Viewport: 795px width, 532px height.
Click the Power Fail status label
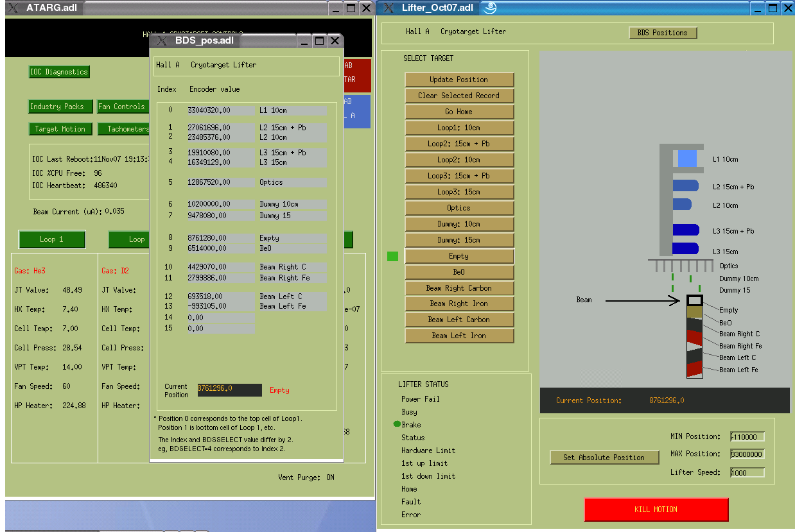421,399
